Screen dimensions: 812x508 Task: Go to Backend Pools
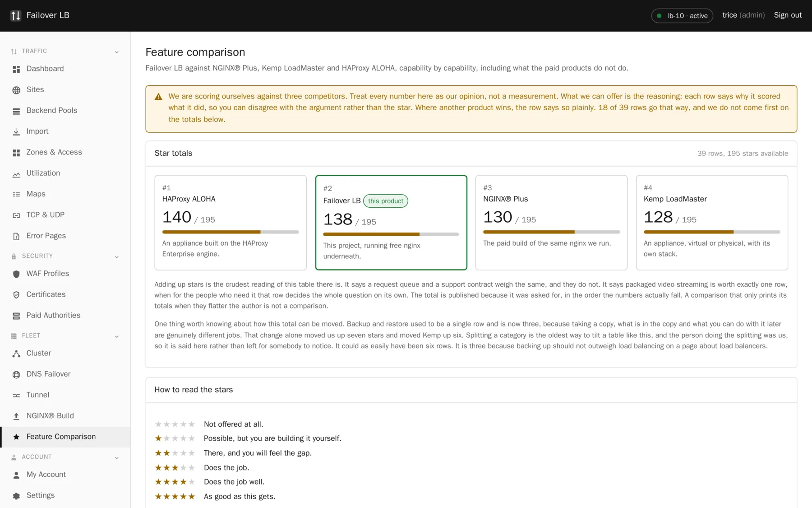click(65, 110)
